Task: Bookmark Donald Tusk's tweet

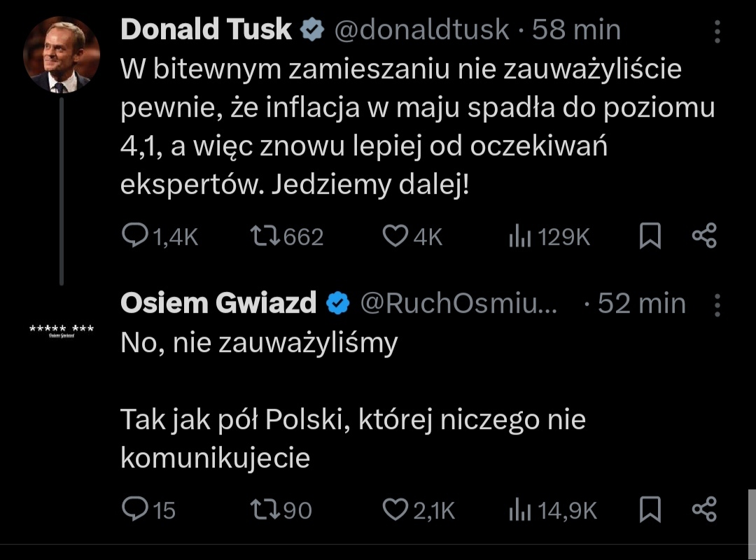Action: [x=650, y=237]
